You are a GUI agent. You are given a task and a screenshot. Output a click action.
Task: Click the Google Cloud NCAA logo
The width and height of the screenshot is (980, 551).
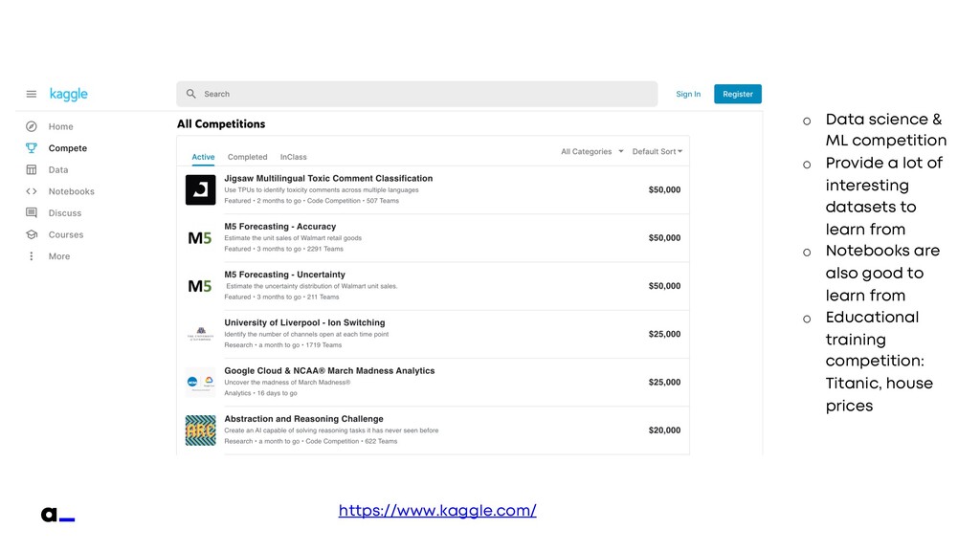(x=201, y=382)
